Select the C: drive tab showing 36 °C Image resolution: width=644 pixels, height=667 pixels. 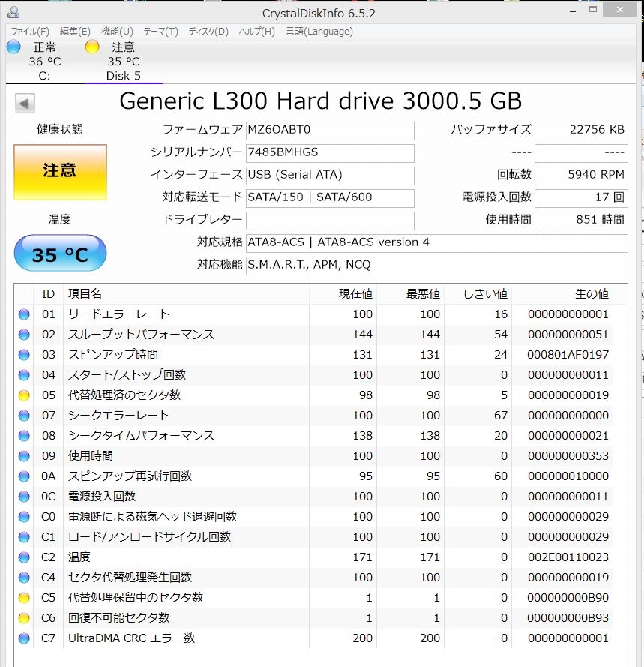[45, 62]
